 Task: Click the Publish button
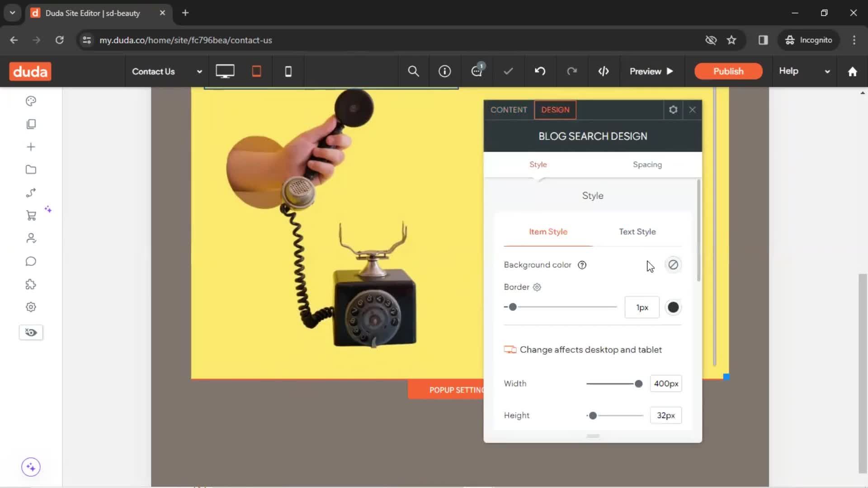[x=728, y=71]
